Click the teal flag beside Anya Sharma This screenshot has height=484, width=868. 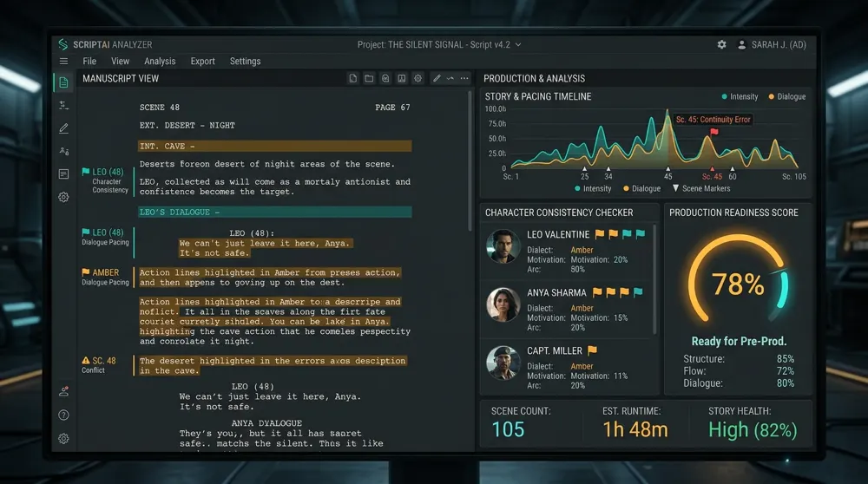[638, 292]
